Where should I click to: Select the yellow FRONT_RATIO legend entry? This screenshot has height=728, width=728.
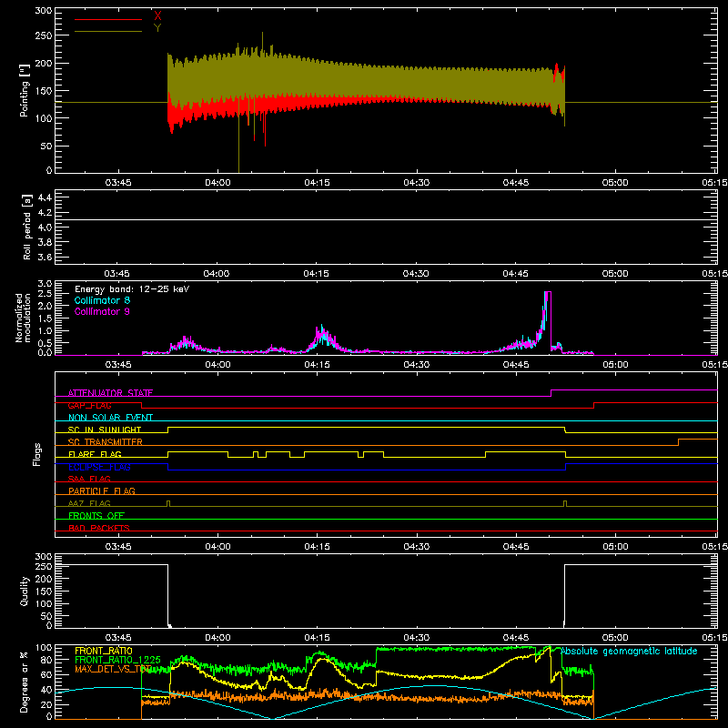104,651
